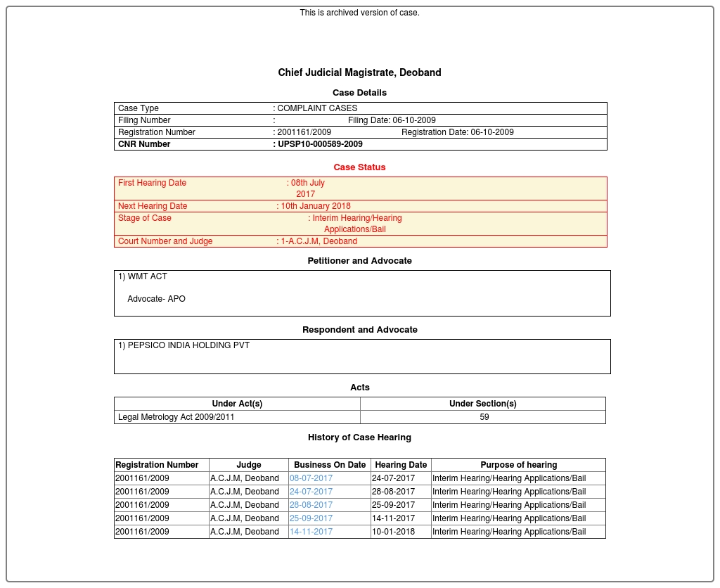Open the 28-08-2017 Business On Date link

[x=311, y=505]
